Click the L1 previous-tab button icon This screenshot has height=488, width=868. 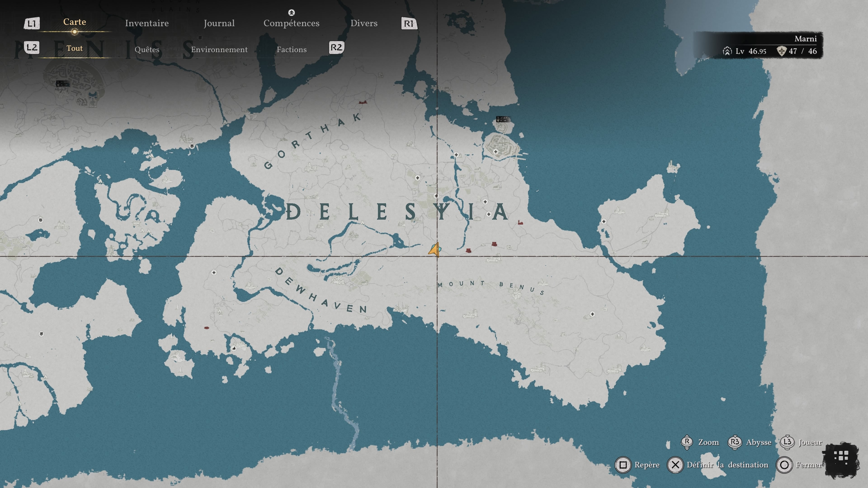click(32, 23)
